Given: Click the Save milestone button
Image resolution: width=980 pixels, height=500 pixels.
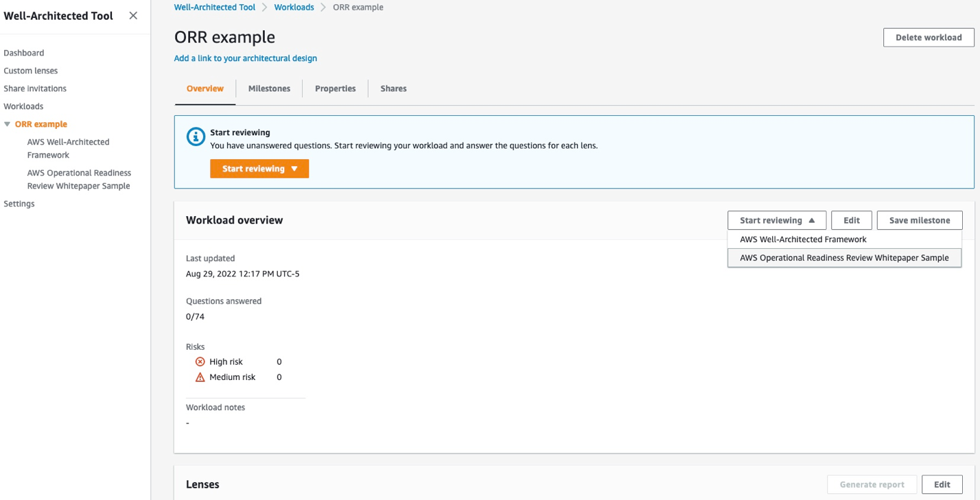Looking at the screenshot, I should click(x=920, y=220).
